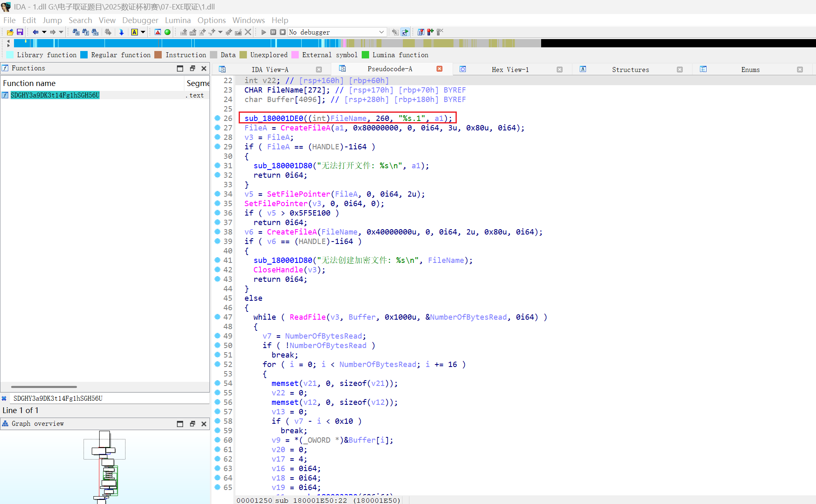
Task: Expand dropdown arrow next to yellow A icon
Action: tap(143, 32)
